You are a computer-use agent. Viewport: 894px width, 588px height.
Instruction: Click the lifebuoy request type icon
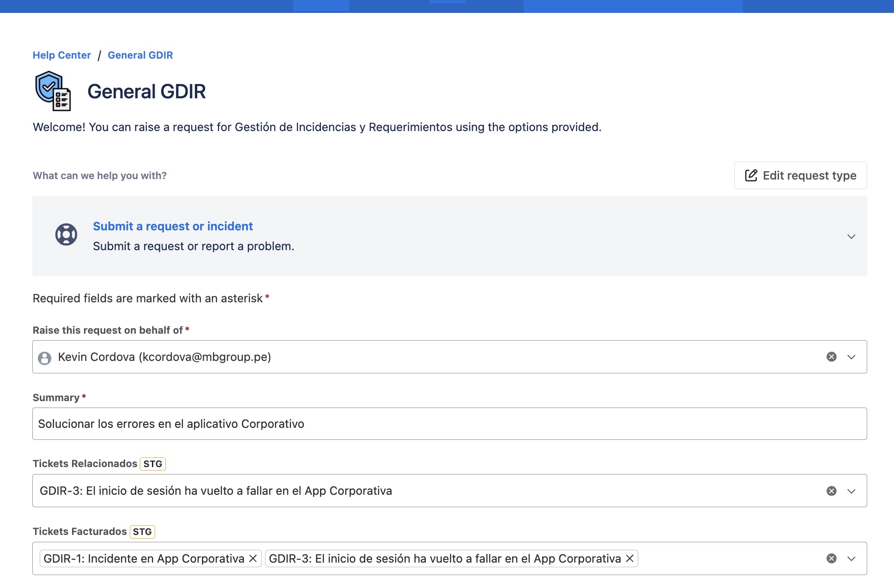coord(66,235)
